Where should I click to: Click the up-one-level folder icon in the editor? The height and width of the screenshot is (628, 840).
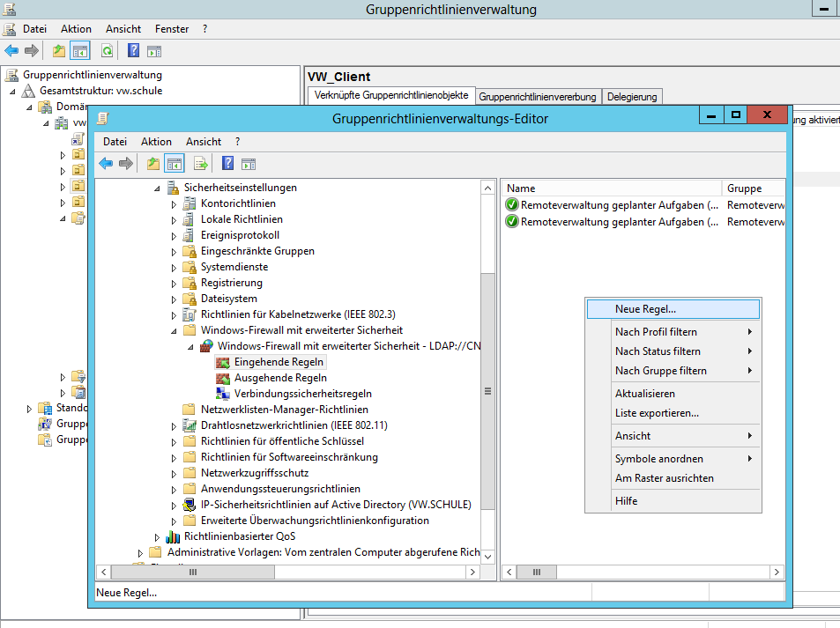pos(153,163)
